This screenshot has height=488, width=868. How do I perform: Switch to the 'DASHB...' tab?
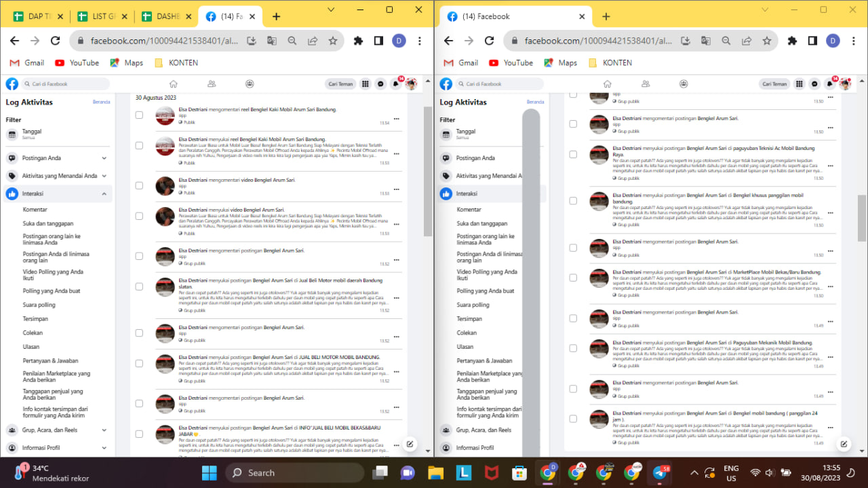point(166,16)
